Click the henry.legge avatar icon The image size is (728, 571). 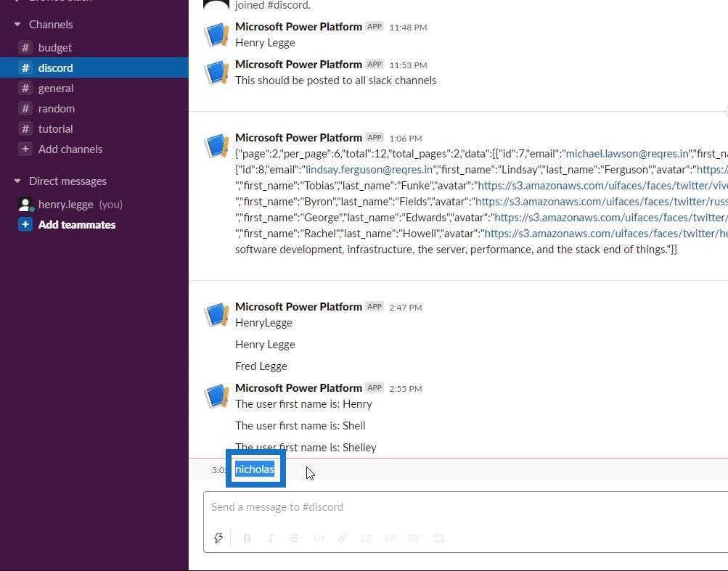pyautogui.click(x=25, y=205)
